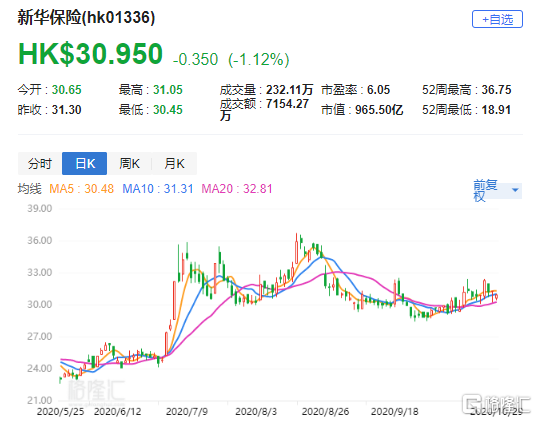Open the 周K weekly chart tab
537x421 pixels.
pos(129,163)
